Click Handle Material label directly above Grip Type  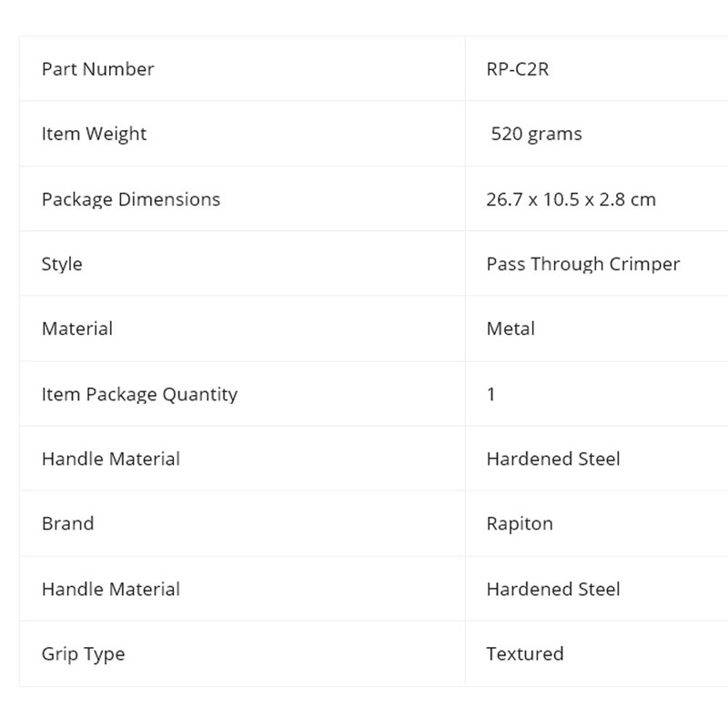tap(110, 589)
